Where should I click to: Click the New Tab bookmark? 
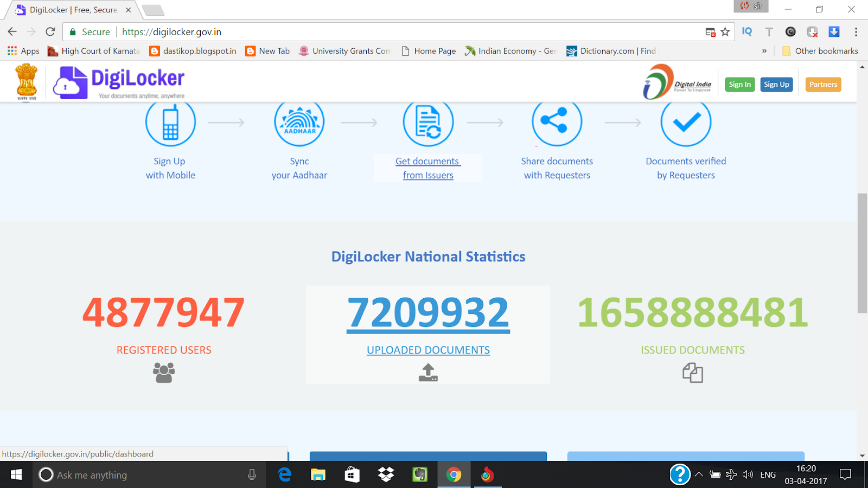(267, 51)
